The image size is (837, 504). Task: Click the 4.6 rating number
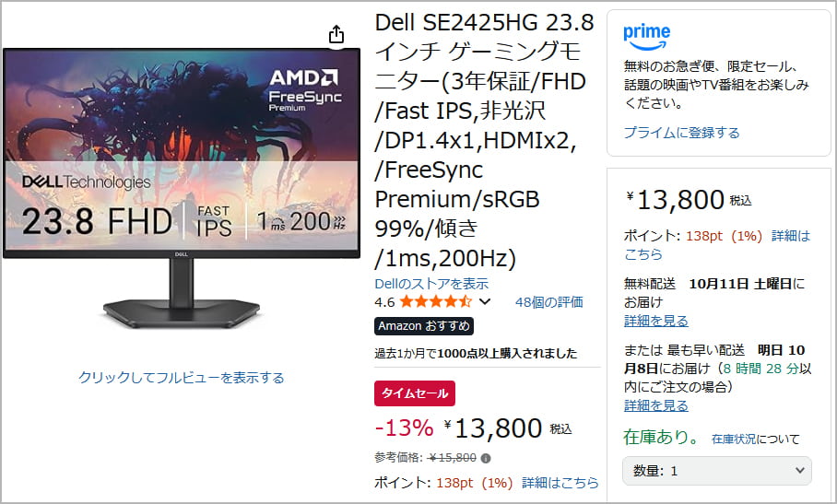pyautogui.click(x=384, y=301)
